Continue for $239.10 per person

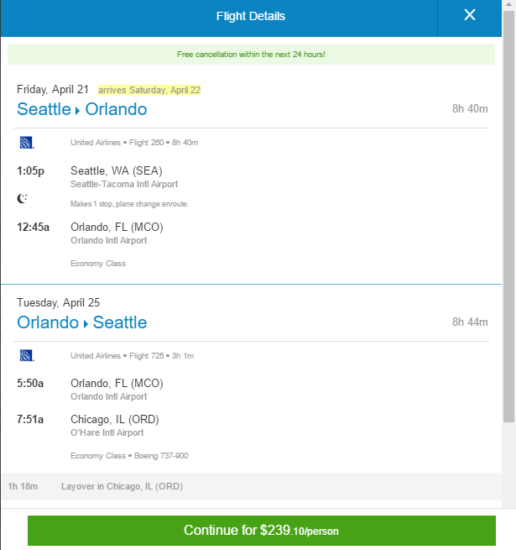click(x=261, y=530)
